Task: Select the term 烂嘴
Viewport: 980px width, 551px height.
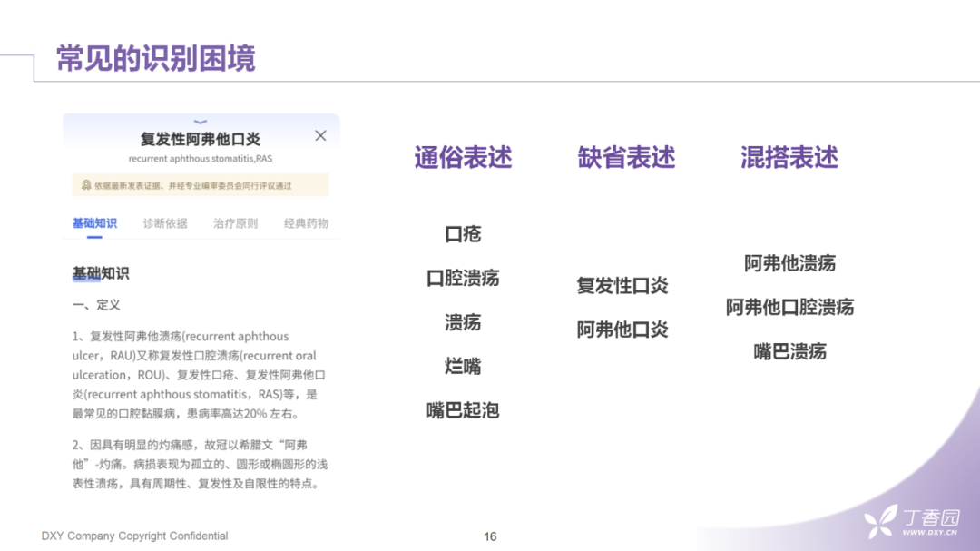Action: [463, 367]
